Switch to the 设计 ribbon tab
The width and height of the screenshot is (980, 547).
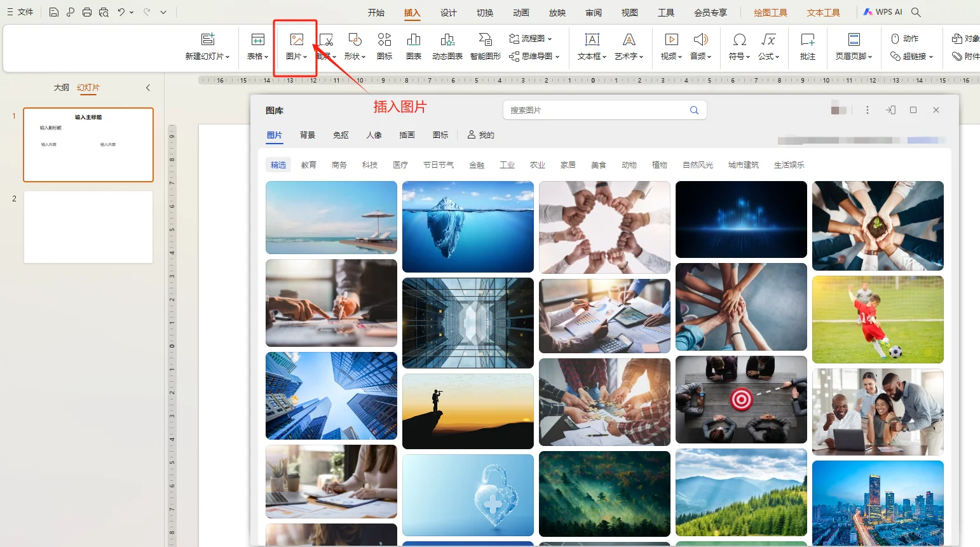(x=449, y=13)
